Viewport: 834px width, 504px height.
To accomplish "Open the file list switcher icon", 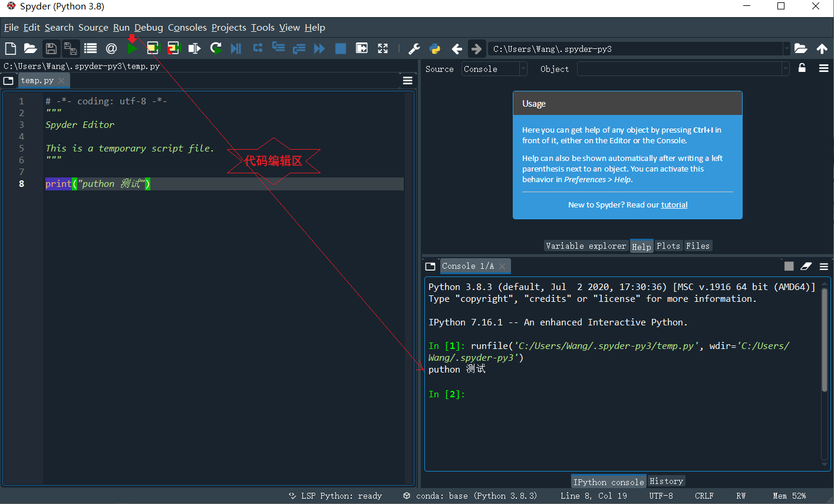I will point(90,48).
